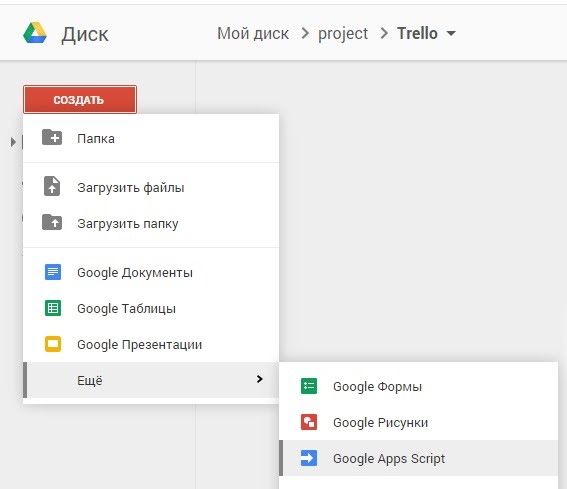Image resolution: width=567 pixels, height=489 pixels.
Task: Click the yellow Google Slides icon
Action: [53, 344]
